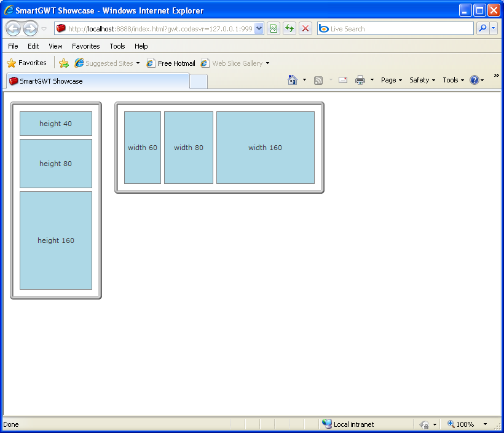Click the 'Done' status bar text

coord(11,424)
